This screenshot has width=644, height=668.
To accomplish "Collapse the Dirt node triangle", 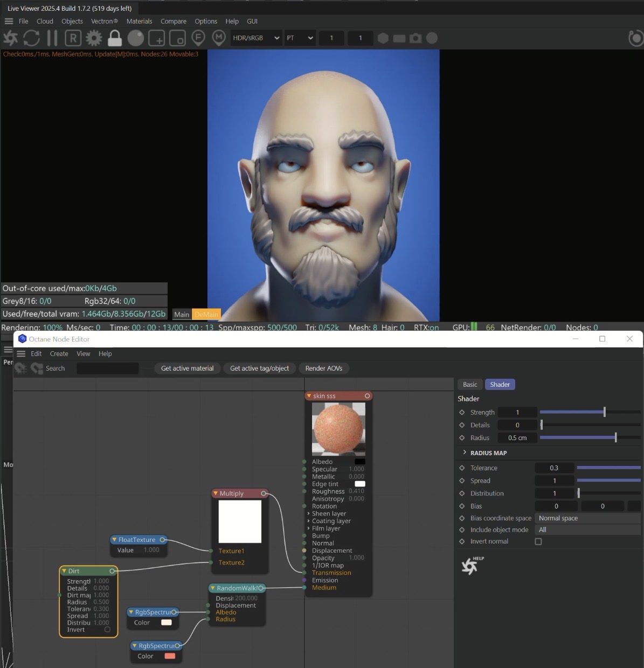I will click(64, 571).
